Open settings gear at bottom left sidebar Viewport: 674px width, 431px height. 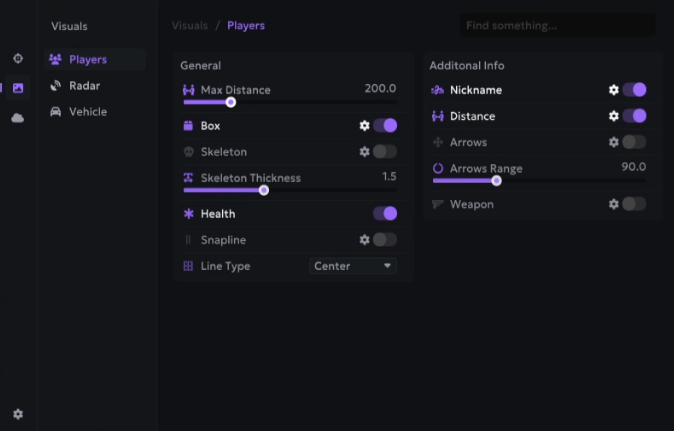(18, 414)
